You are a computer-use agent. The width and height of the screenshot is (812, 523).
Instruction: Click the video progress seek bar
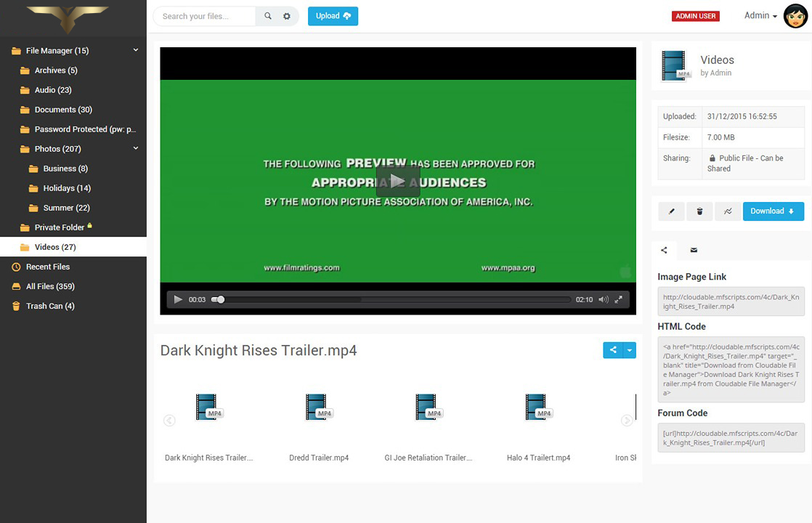[392, 299]
